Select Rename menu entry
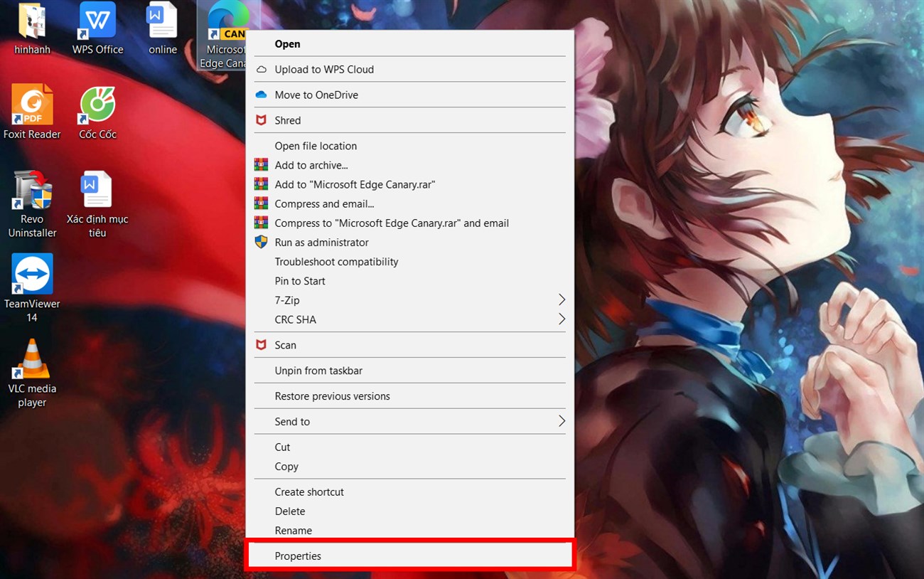 coord(409,531)
